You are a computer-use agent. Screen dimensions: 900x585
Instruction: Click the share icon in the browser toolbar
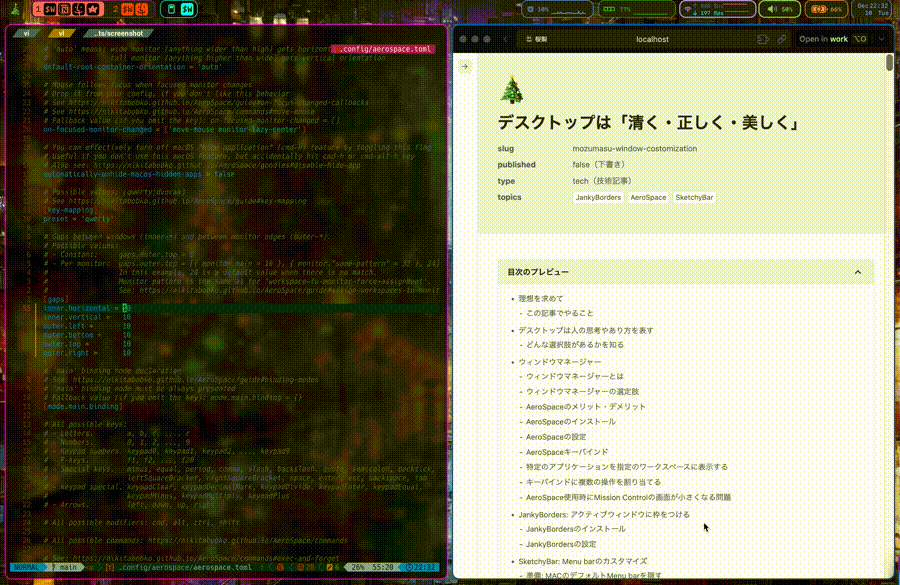[762, 38]
